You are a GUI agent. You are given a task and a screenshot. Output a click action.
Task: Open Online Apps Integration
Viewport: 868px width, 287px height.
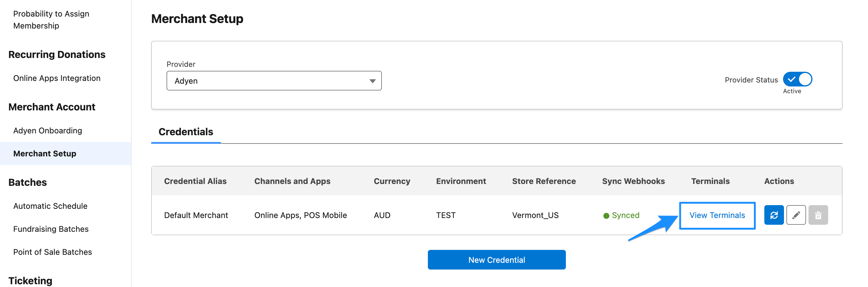tap(57, 78)
